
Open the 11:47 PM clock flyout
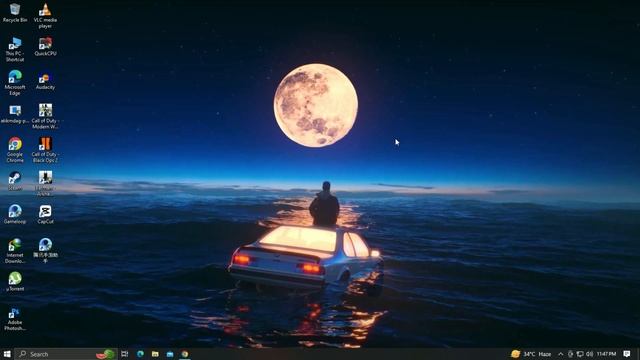606,354
